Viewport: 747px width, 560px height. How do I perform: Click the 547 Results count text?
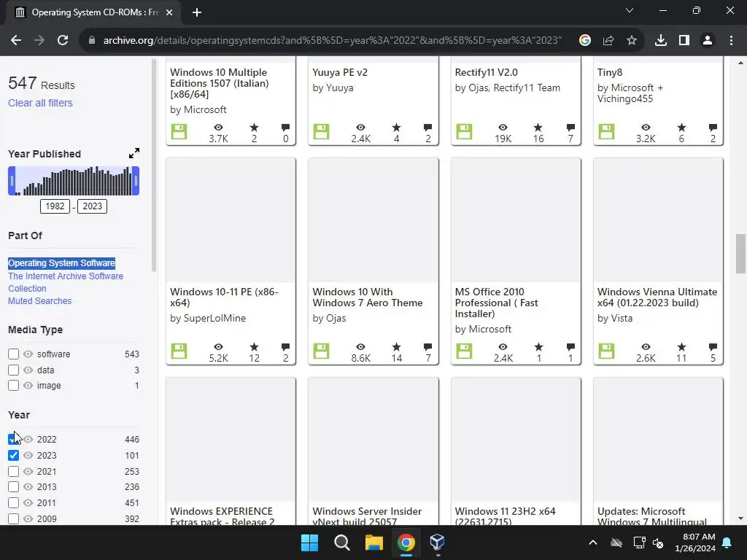click(x=42, y=83)
